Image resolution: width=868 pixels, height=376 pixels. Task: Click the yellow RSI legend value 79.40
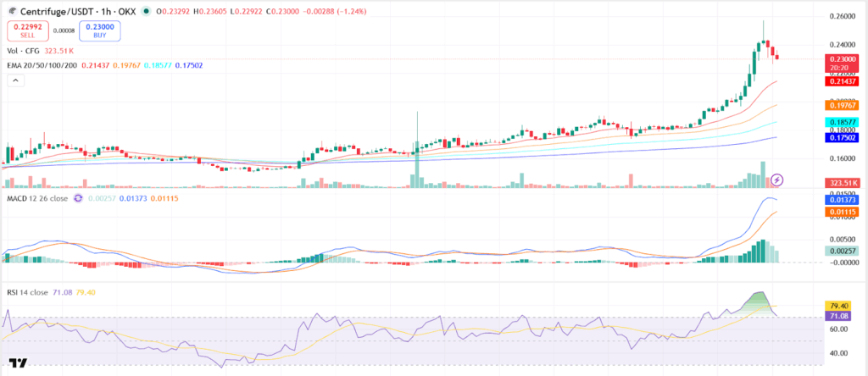tap(85, 292)
